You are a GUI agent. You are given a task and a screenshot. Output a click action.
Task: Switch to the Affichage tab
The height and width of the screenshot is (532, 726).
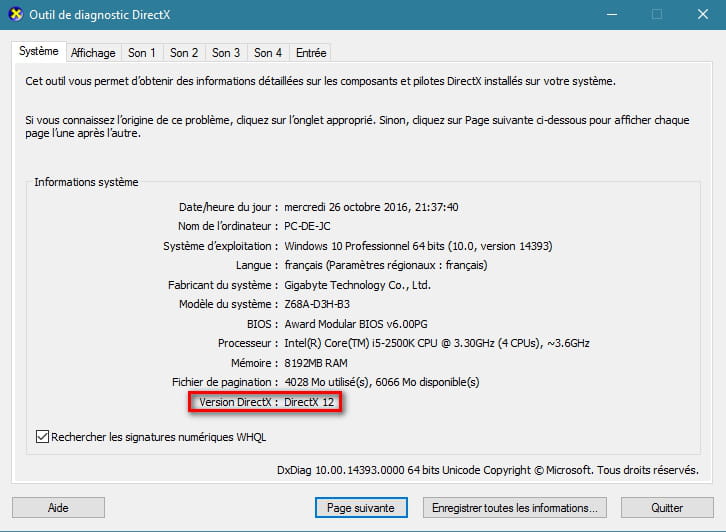click(93, 53)
